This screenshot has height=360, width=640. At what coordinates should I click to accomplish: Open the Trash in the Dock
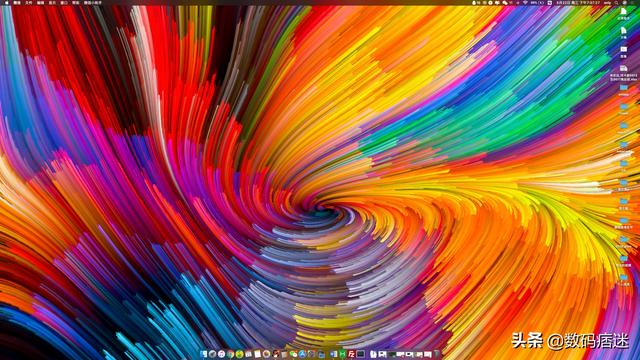(436, 354)
